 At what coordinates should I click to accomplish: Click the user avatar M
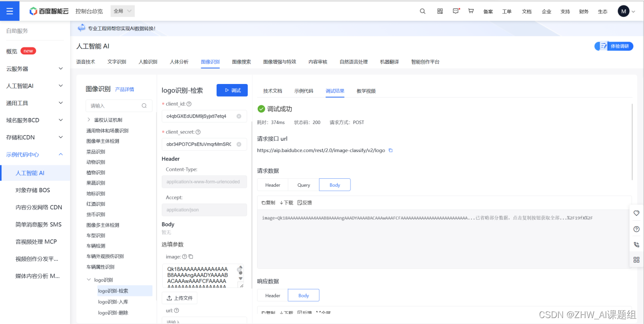pos(624,11)
